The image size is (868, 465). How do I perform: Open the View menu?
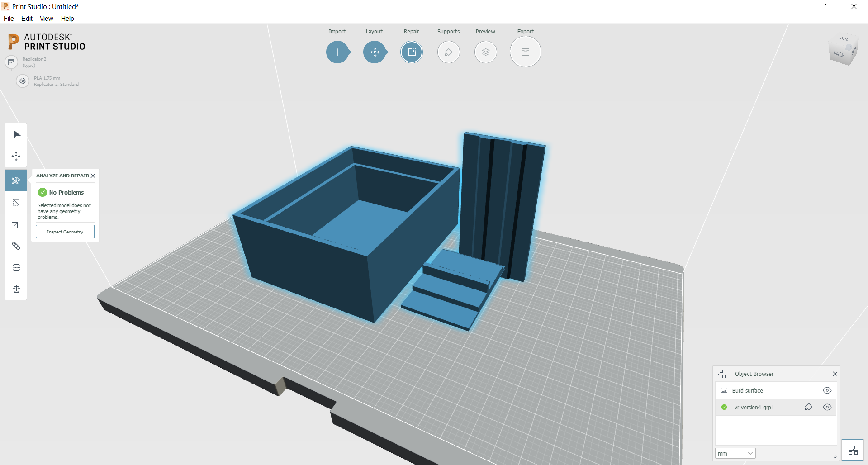point(46,19)
